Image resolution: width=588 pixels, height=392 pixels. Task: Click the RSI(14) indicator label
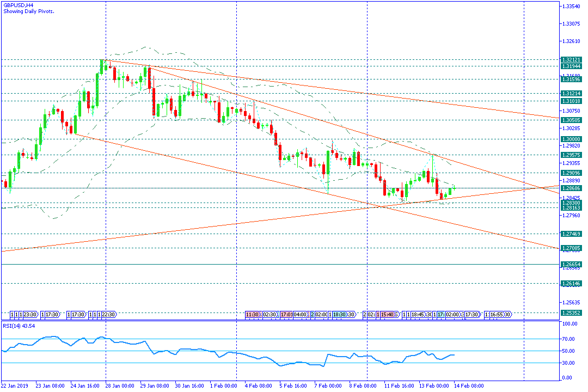tap(20, 326)
